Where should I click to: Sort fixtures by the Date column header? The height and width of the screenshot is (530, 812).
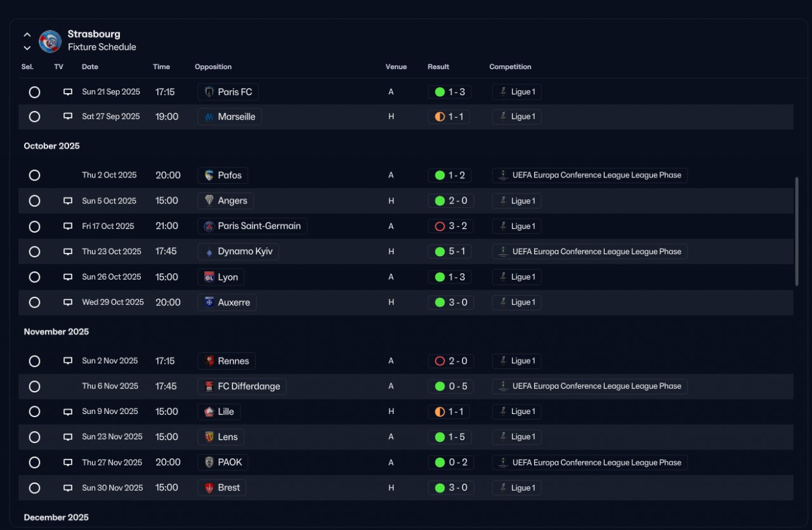(x=90, y=67)
